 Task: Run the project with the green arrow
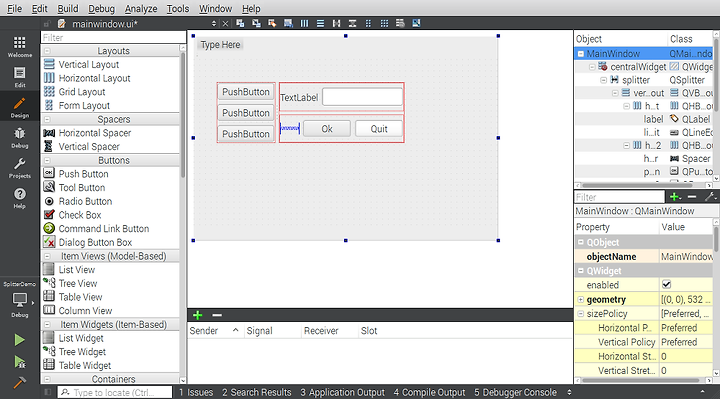[19, 340]
